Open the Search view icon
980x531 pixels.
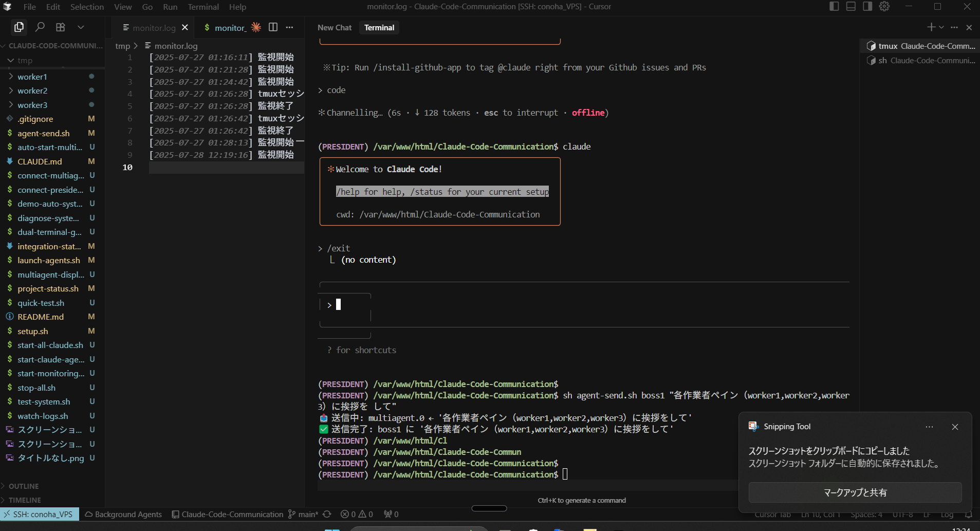coord(40,27)
